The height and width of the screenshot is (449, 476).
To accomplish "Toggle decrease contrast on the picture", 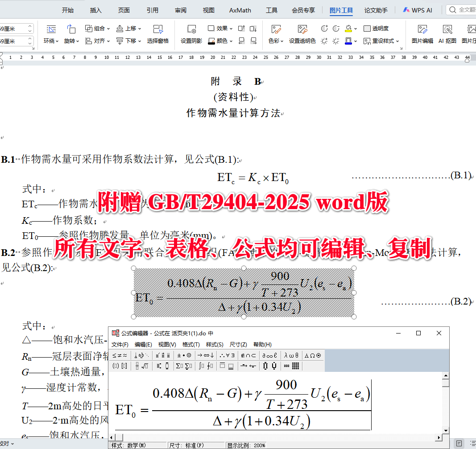I will 335,28.
